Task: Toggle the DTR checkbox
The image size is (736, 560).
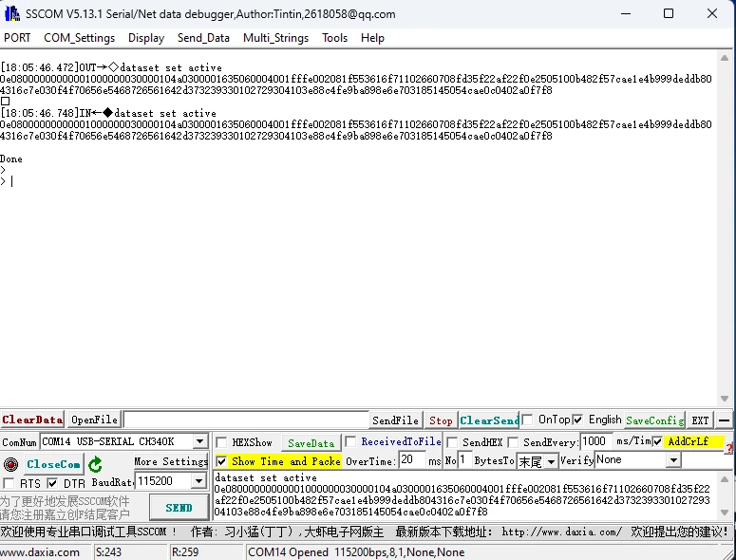Action: click(53, 484)
